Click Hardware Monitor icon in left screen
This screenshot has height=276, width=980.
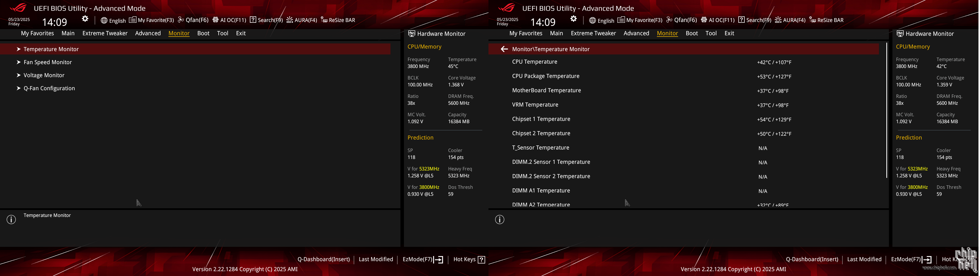[x=412, y=33]
